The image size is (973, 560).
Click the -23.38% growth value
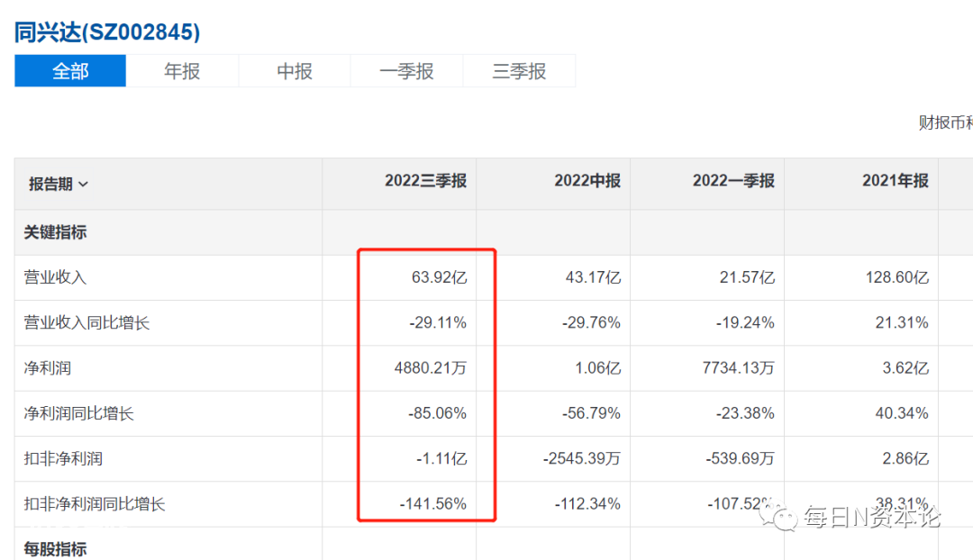point(745,413)
